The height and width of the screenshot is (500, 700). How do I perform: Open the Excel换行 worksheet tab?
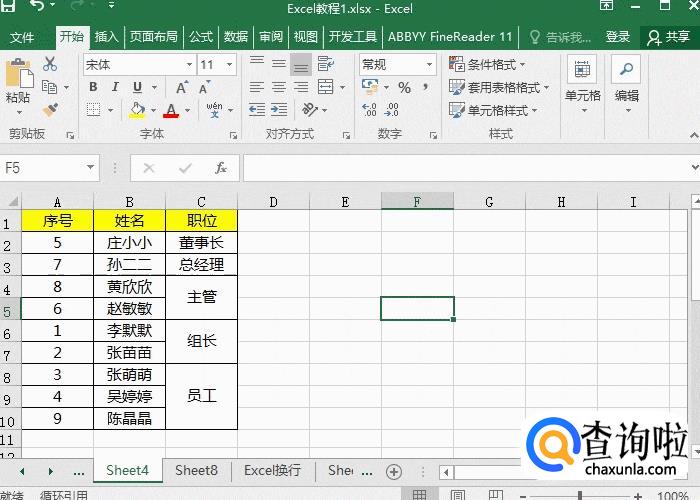272,471
